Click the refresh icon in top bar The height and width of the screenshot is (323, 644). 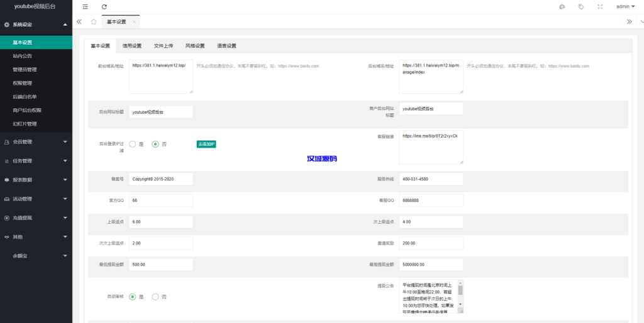coord(104,7)
